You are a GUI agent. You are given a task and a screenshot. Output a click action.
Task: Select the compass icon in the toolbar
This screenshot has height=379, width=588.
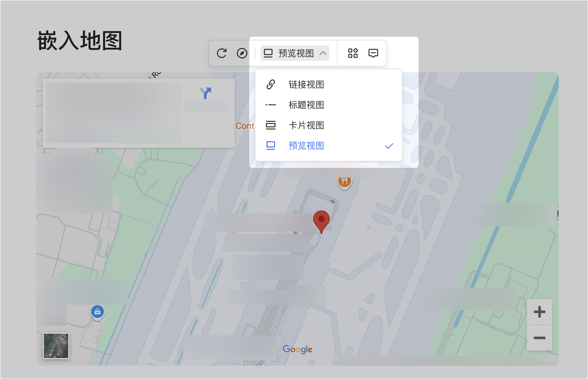(x=242, y=53)
